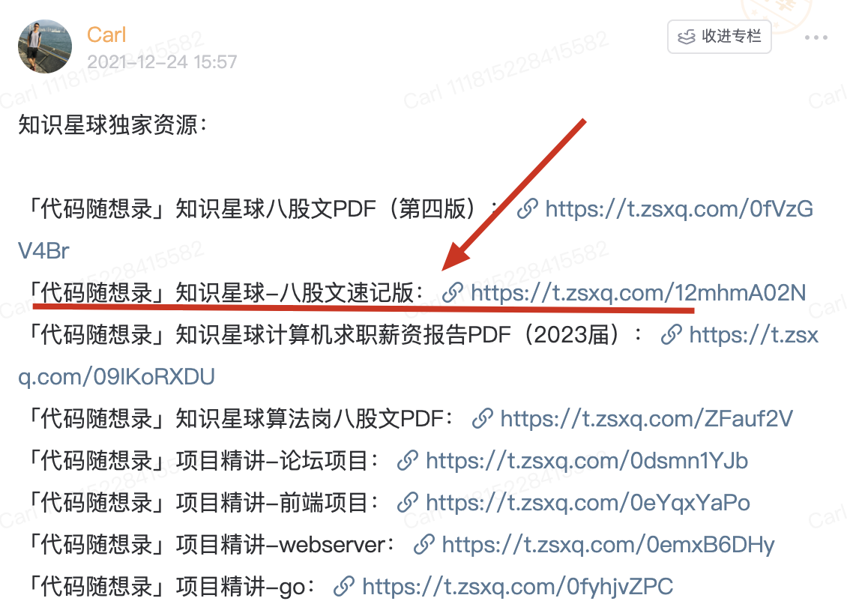The width and height of the screenshot is (850, 616).
Task: Open the 论坛项目 link 0dsmn1YJb
Action: (587, 461)
